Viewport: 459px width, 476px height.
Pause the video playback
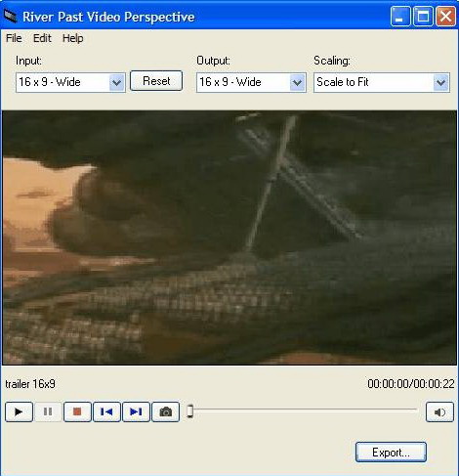coord(48,411)
